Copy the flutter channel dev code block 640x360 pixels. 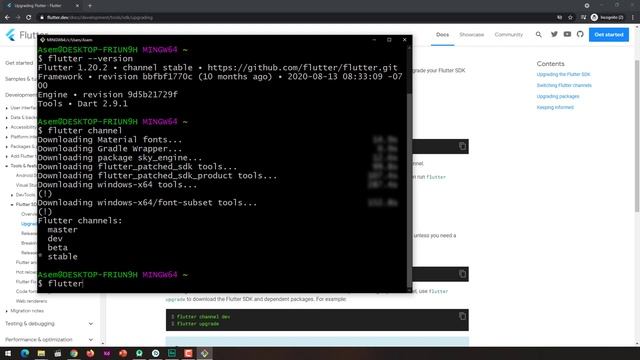(462, 316)
